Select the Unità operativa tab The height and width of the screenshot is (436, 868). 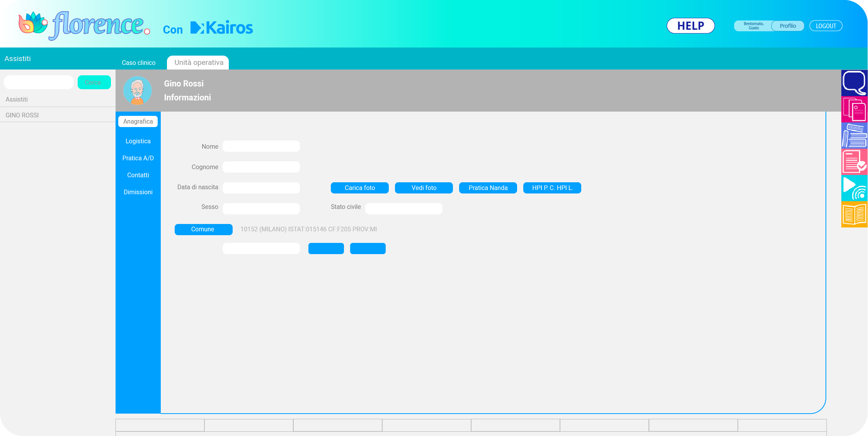[198, 63]
